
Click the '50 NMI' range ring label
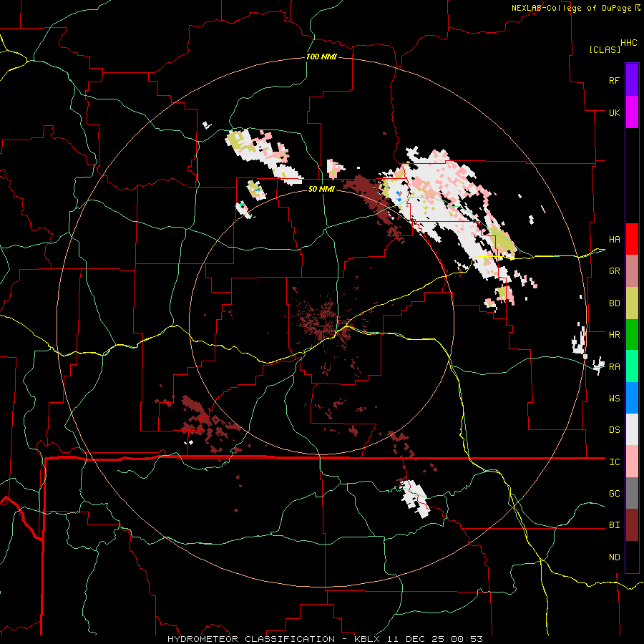(x=321, y=189)
